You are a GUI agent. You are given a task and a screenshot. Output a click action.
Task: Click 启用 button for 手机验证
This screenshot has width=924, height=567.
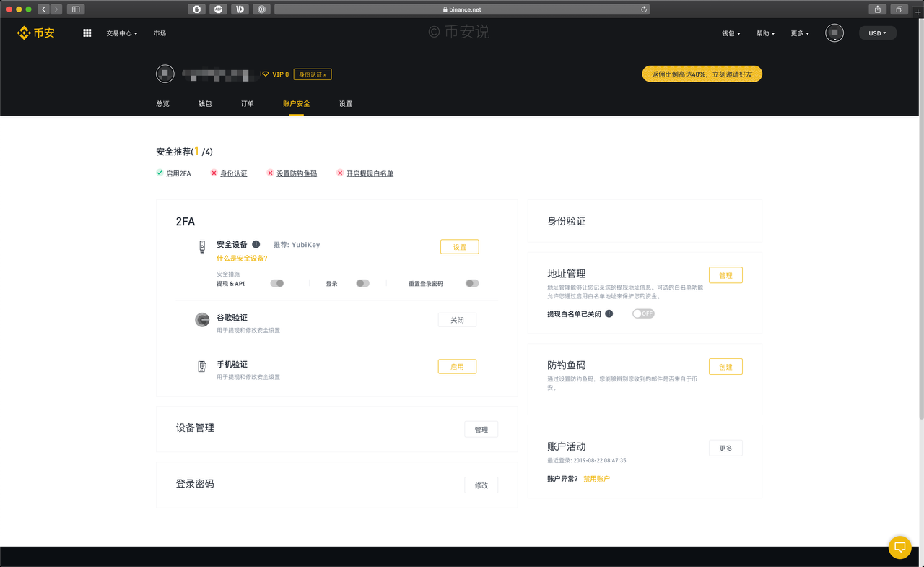pyautogui.click(x=457, y=367)
